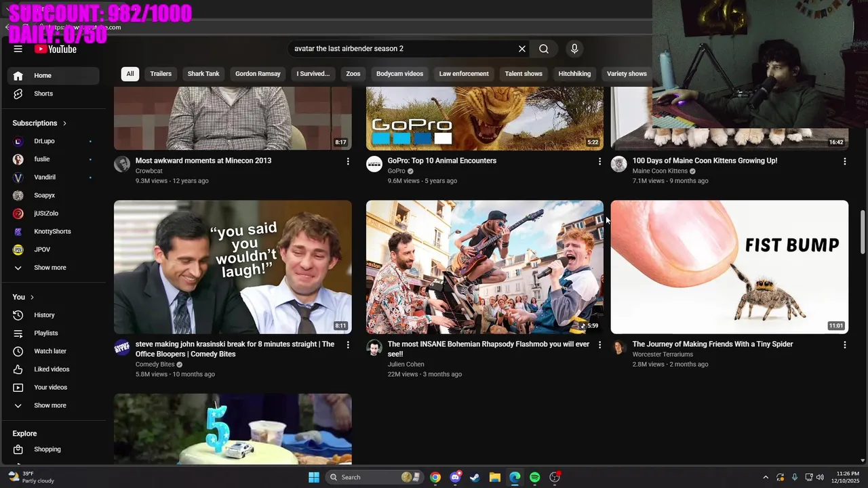Viewport: 868px width, 488px height.
Task: Select the Law enforcement filter chip
Action: pyautogui.click(x=464, y=74)
